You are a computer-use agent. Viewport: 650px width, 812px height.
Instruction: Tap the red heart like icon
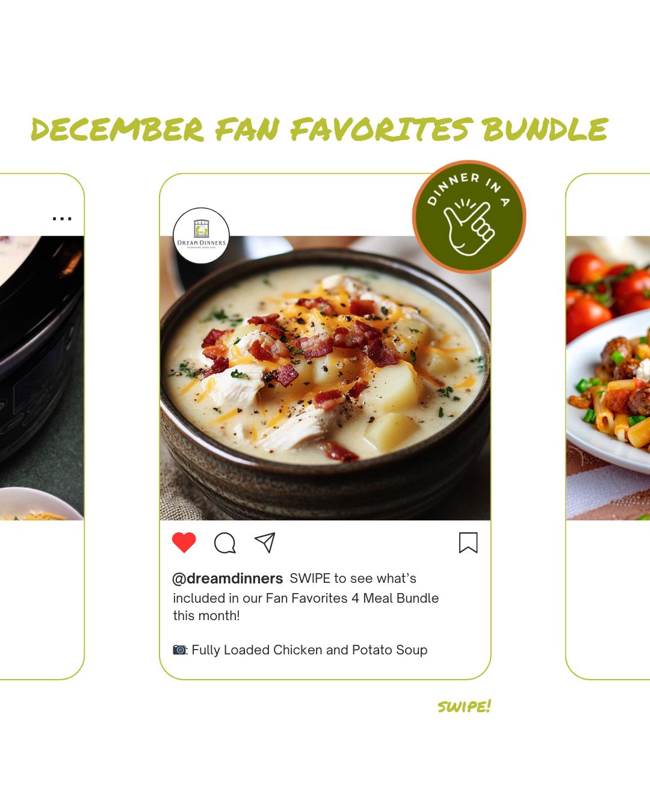tap(184, 543)
